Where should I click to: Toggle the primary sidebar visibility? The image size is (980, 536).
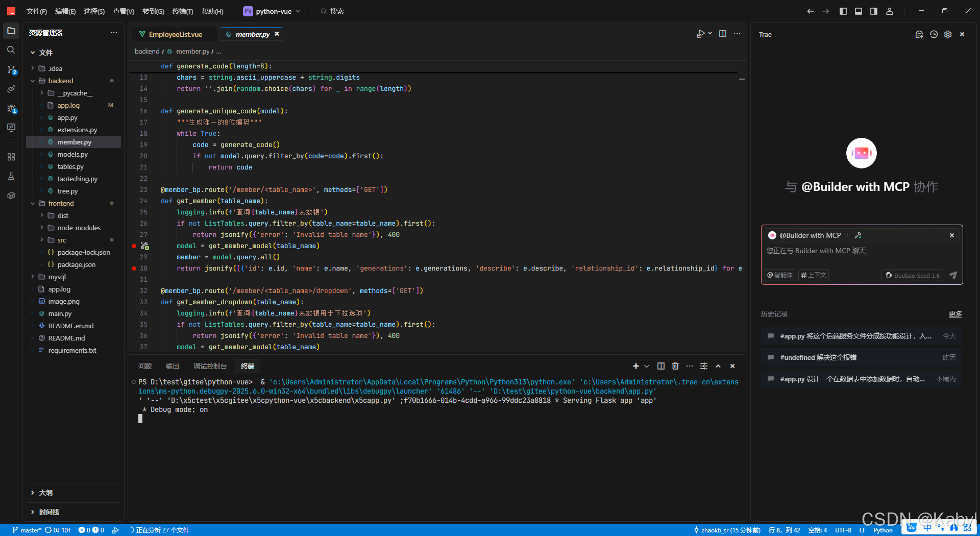pyautogui.click(x=843, y=11)
